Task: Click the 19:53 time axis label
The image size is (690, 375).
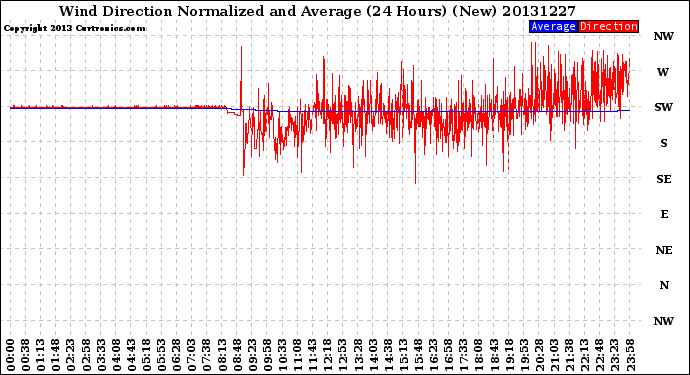Action: pyautogui.click(x=524, y=355)
